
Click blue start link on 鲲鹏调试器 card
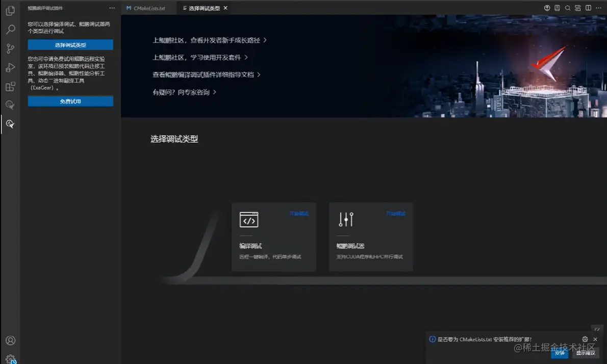pos(396,214)
